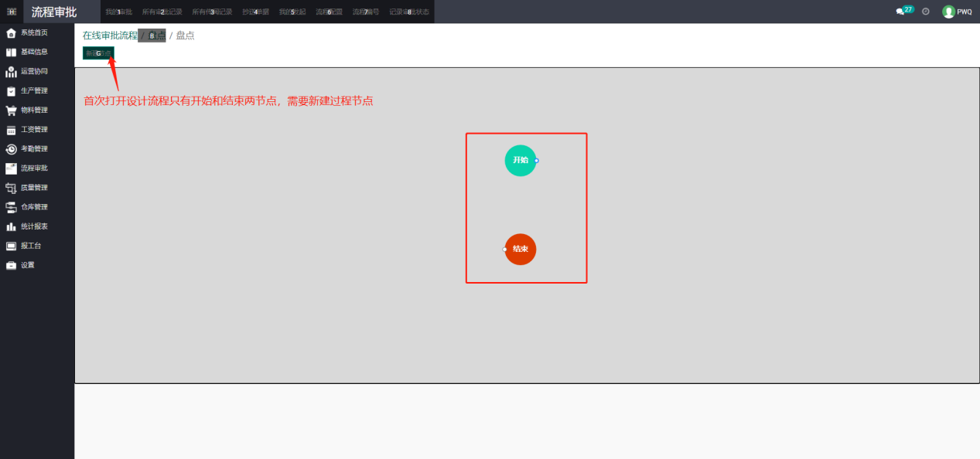Click the 系统首页 home icon in sidebar
Viewport: 980px width, 459px height.
coord(11,33)
